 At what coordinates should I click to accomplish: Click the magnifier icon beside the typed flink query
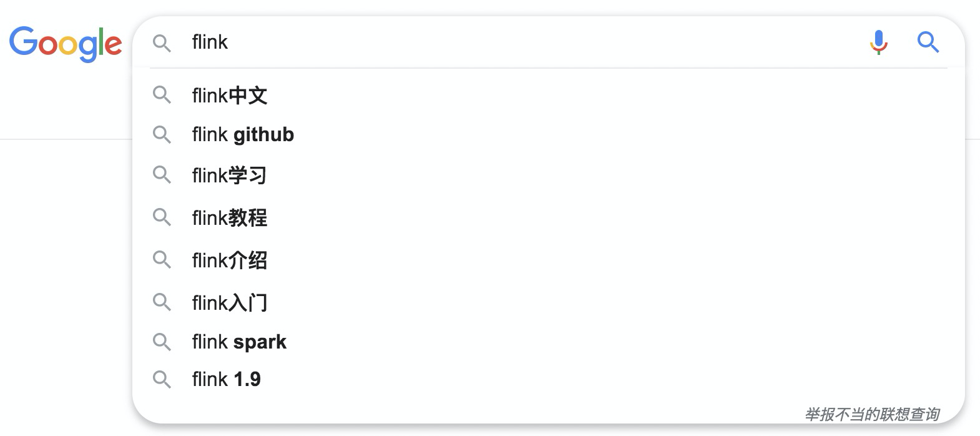(x=162, y=43)
